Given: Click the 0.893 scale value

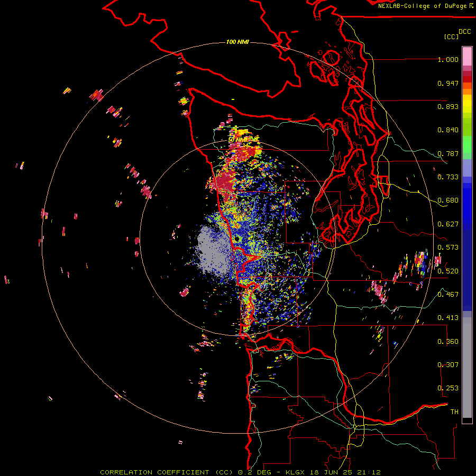Looking at the screenshot, I should pos(448,106).
